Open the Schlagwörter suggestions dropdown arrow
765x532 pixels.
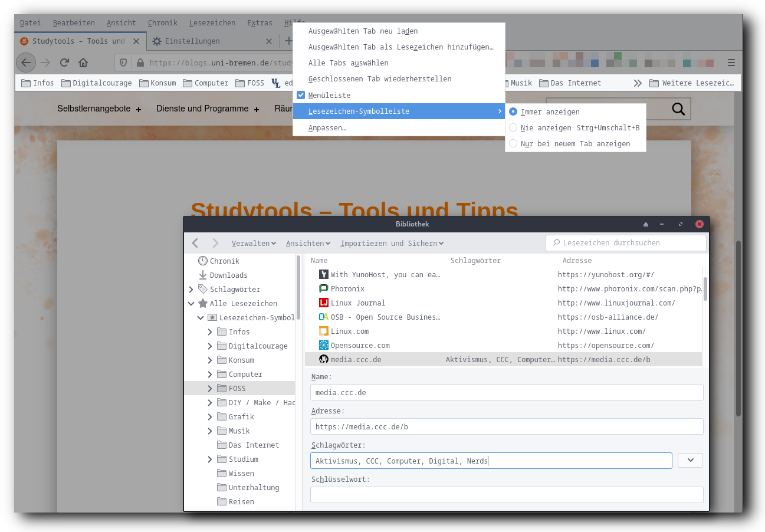(690, 460)
